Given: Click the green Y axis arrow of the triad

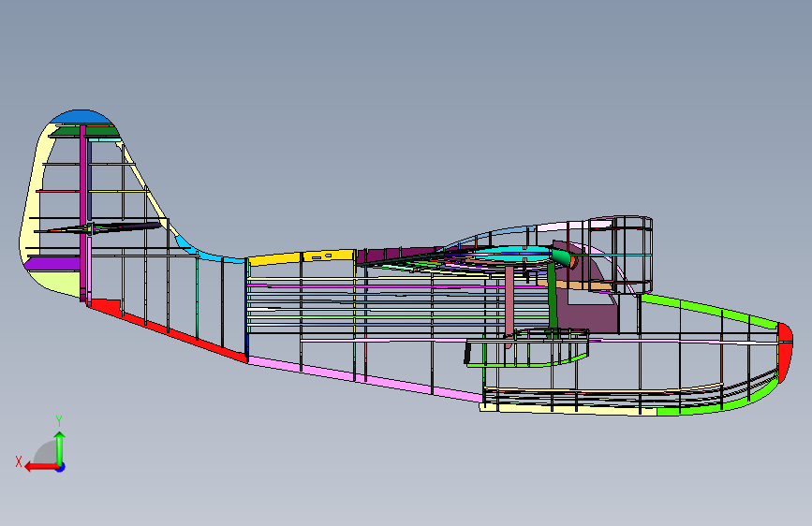Looking at the screenshot, I should coord(60,447).
